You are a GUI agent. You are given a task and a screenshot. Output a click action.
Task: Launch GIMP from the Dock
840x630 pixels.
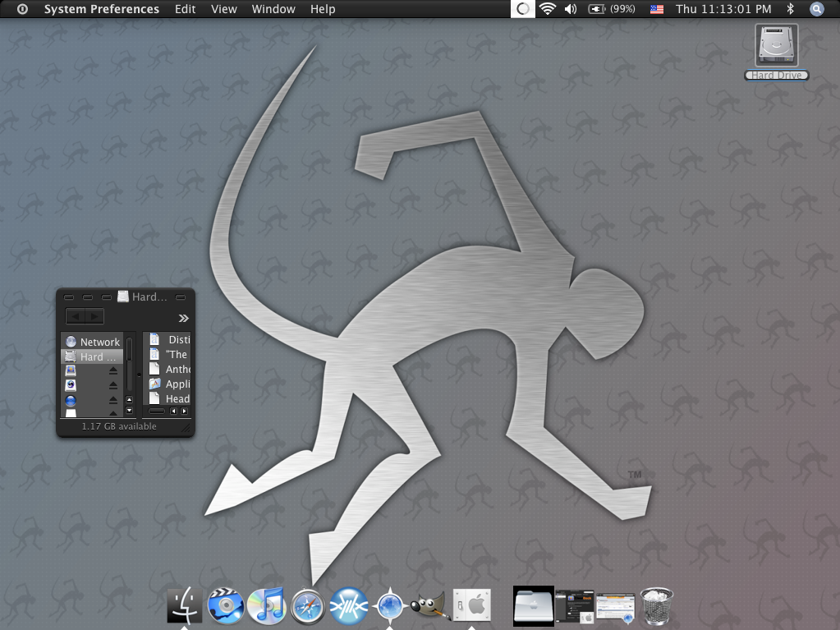429,605
